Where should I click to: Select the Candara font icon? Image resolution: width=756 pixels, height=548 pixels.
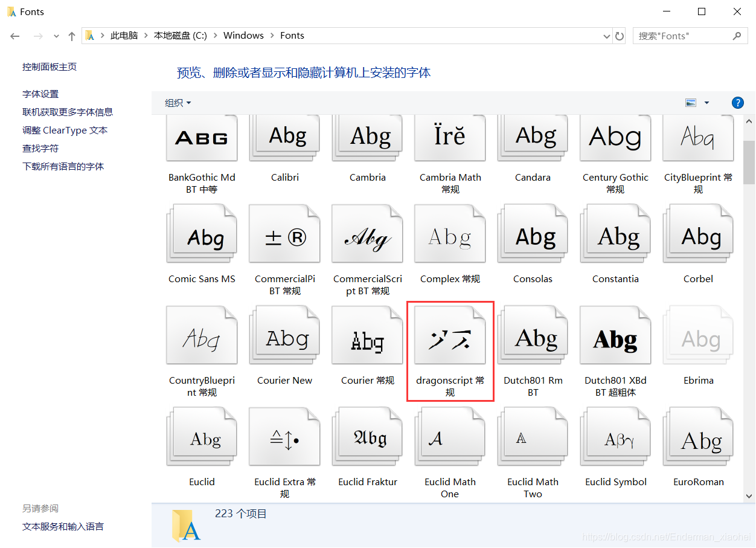(533, 139)
